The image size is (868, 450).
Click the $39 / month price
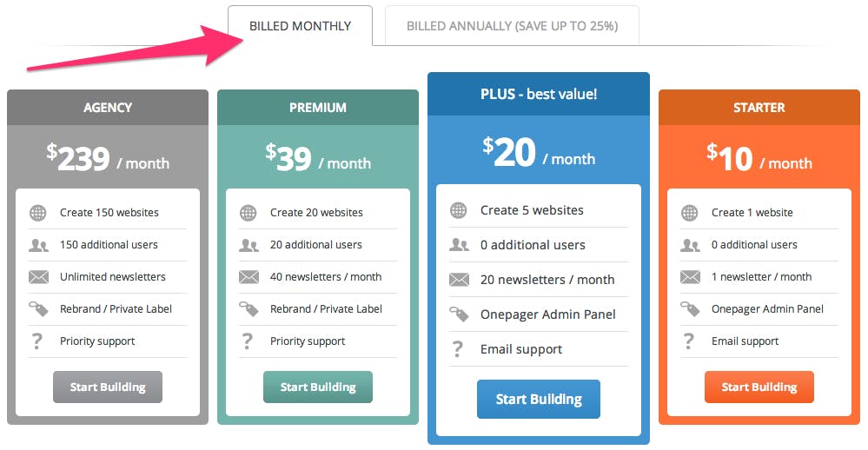(x=318, y=158)
